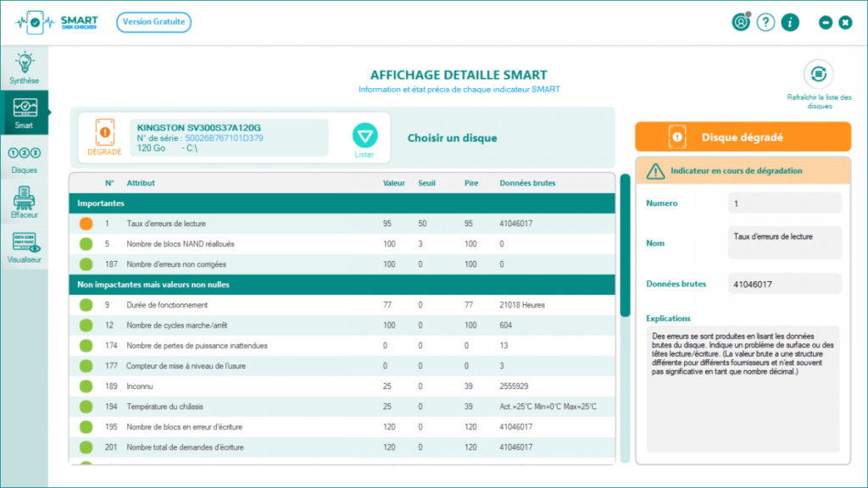868x488 pixels.
Task: Click the Rafraîchir la liste des disques label
Action: (820, 102)
